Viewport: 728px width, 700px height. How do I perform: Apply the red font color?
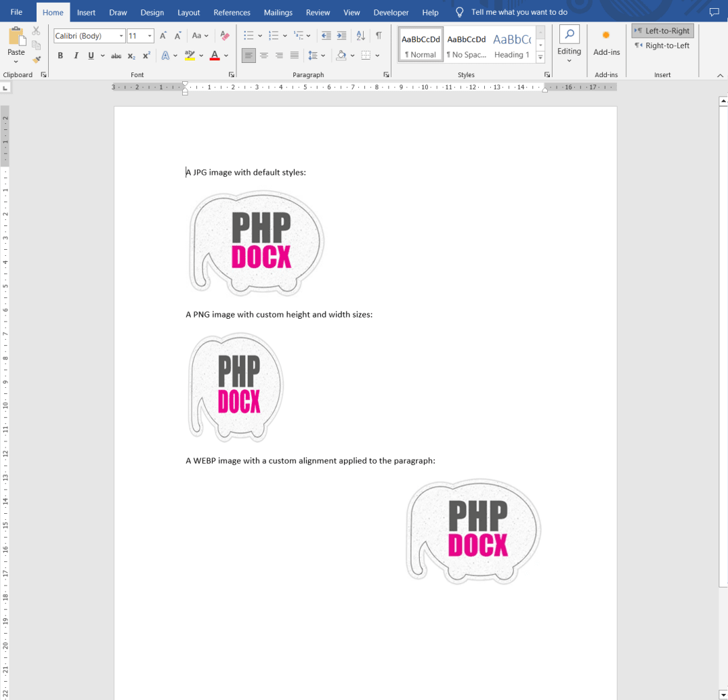click(215, 56)
